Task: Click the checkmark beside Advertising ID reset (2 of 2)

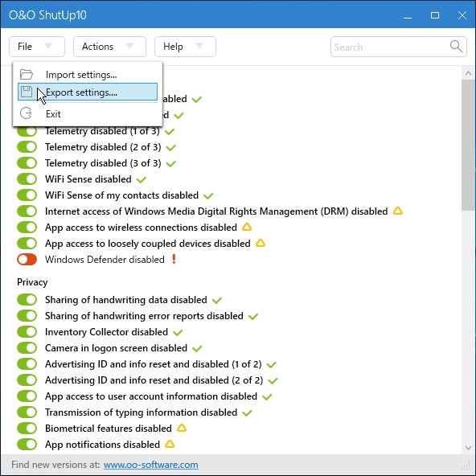Action: pyautogui.click(x=273, y=381)
